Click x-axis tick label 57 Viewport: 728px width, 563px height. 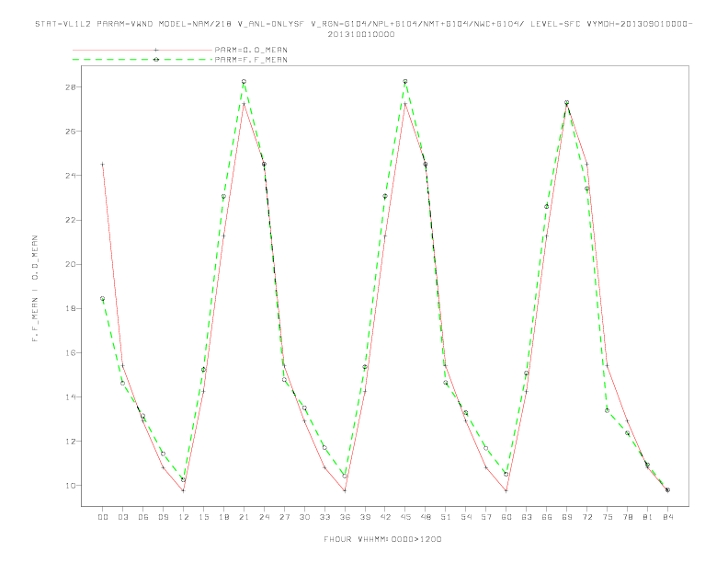[486, 517]
